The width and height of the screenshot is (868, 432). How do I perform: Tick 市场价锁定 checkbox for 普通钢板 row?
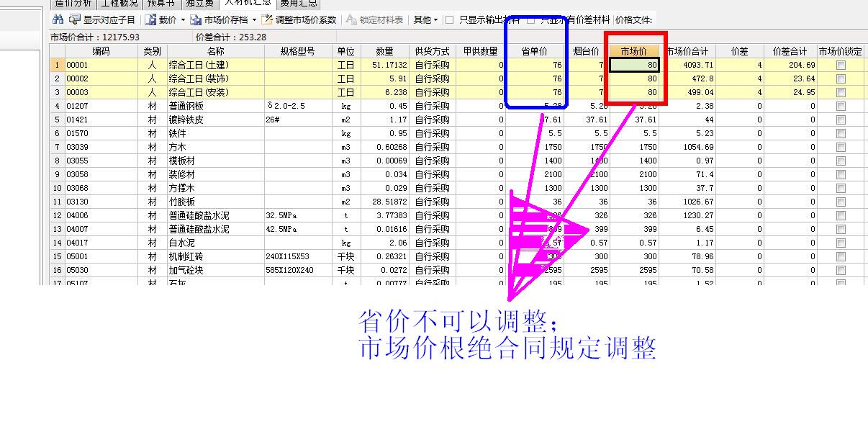(x=841, y=106)
